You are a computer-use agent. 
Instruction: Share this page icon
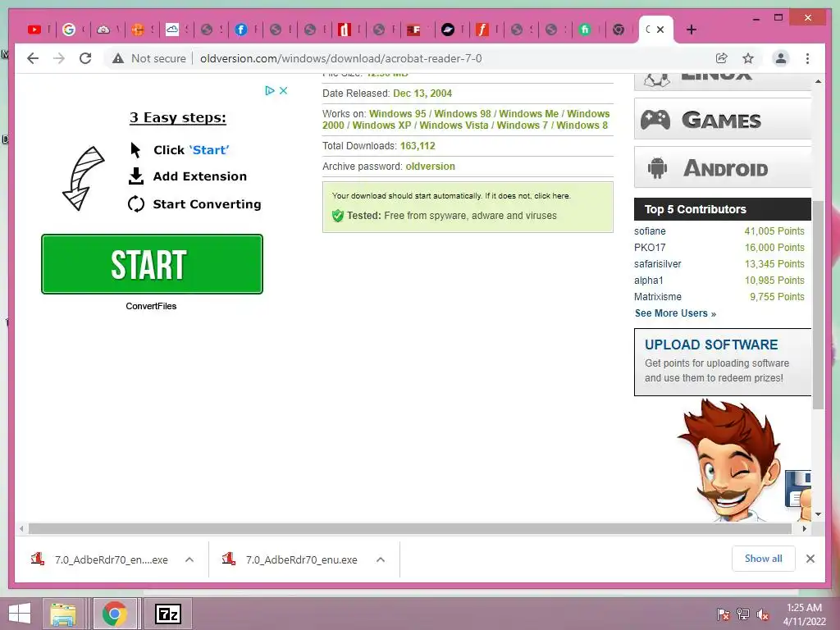pos(722,58)
